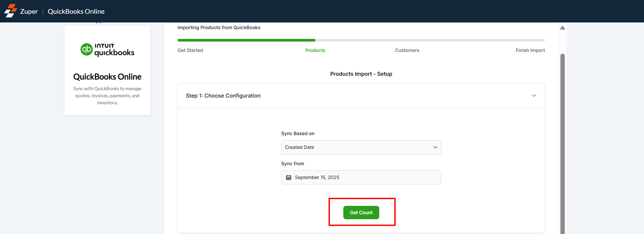Click the import progress bar

(x=361, y=40)
